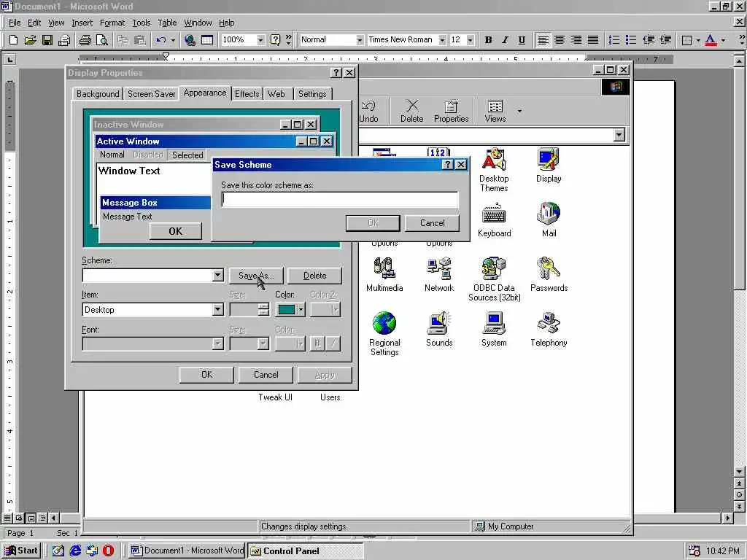747x560 pixels.
Task: Click the color scheme name text field
Action: coord(340,200)
